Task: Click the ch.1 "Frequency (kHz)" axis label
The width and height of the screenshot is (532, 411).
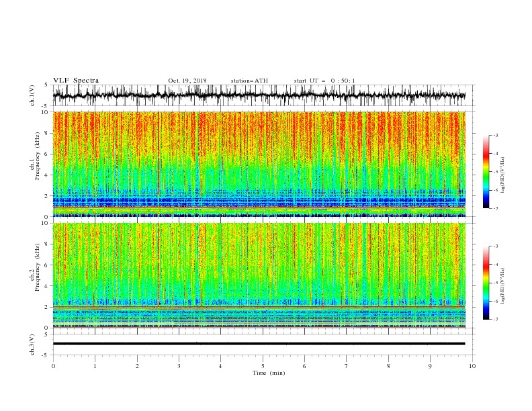Action: (38, 156)
